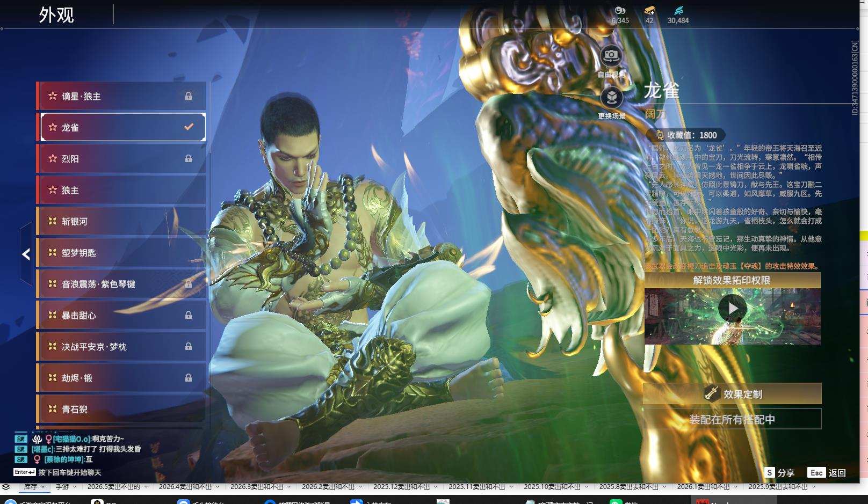868x504 pixels.
Task: Click the 效果定制 button
Action: click(732, 393)
